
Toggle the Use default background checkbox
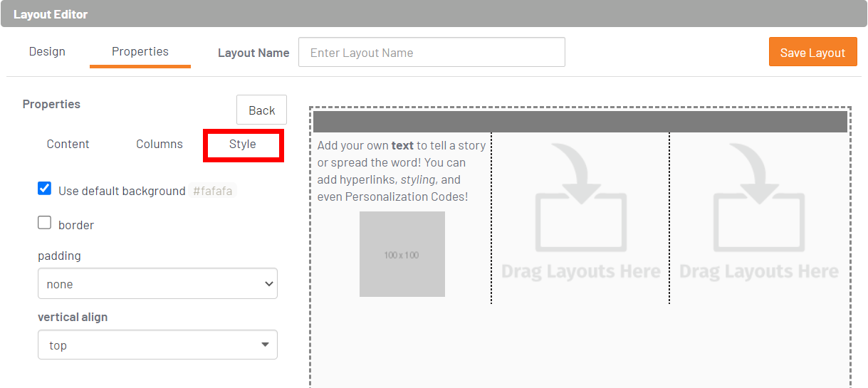point(45,189)
